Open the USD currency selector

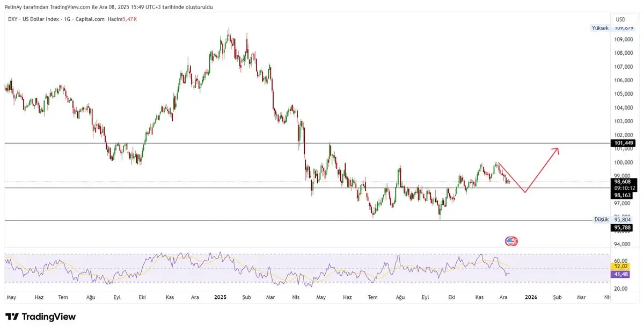pyautogui.click(x=621, y=19)
